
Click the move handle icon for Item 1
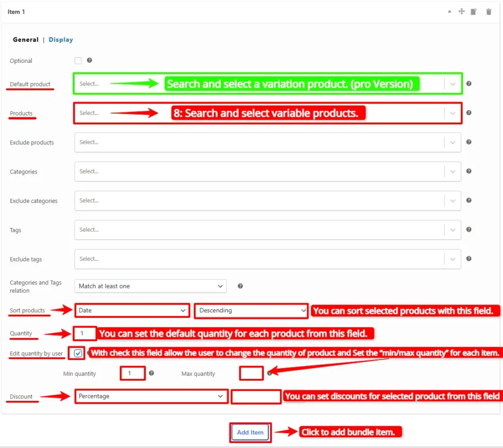click(461, 12)
